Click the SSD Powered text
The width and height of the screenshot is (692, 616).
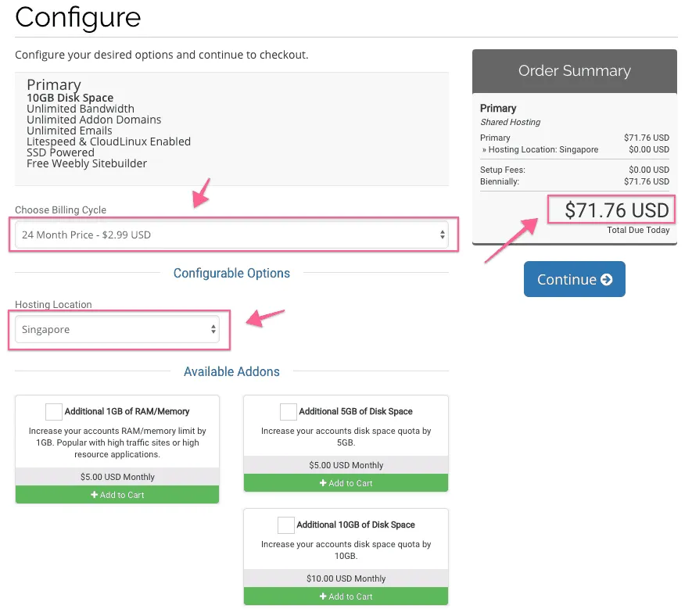[60, 152]
